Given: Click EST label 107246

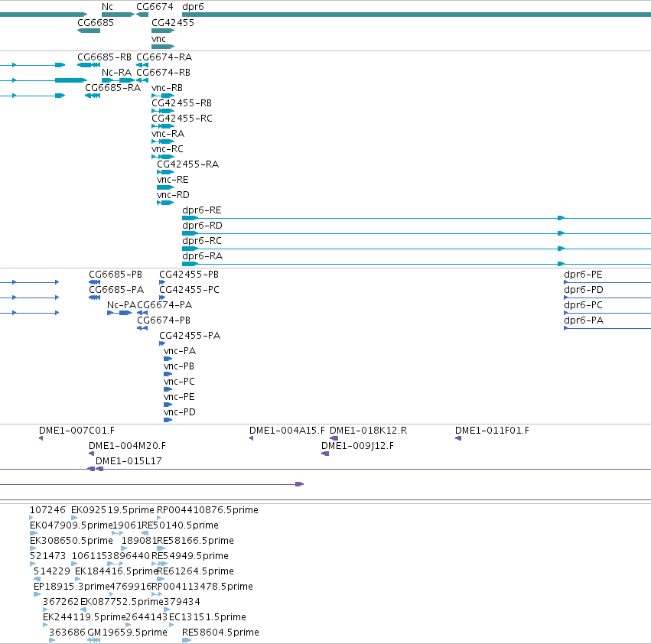Looking at the screenshot, I should (x=47, y=510).
